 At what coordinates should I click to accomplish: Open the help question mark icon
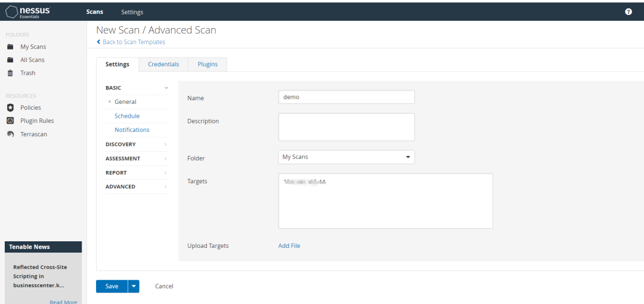pyautogui.click(x=628, y=12)
